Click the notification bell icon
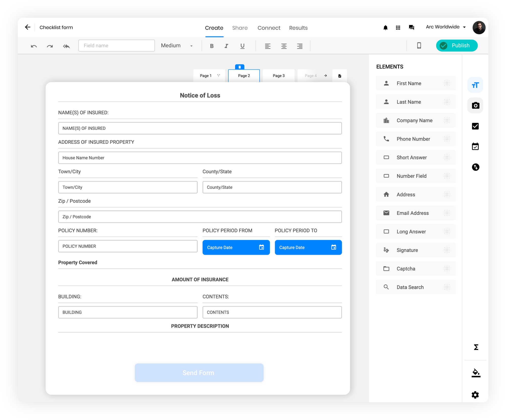Image resolution: width=506 pixels, height=420 pixels. coord(385,27)
